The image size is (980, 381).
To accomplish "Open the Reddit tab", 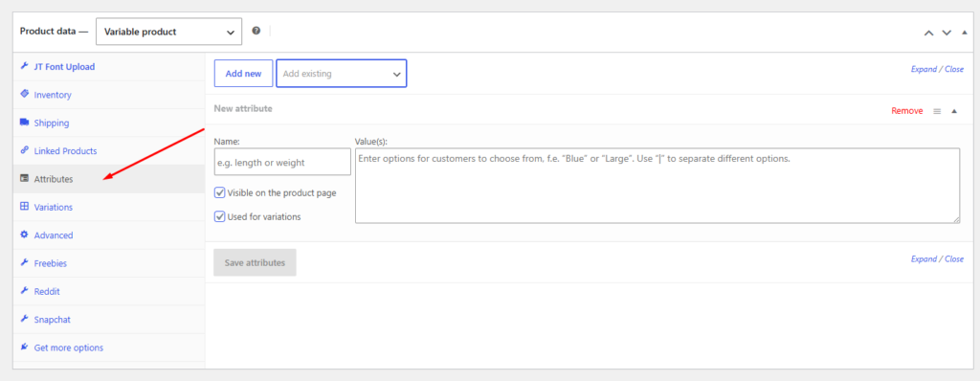I will point(109,292).
